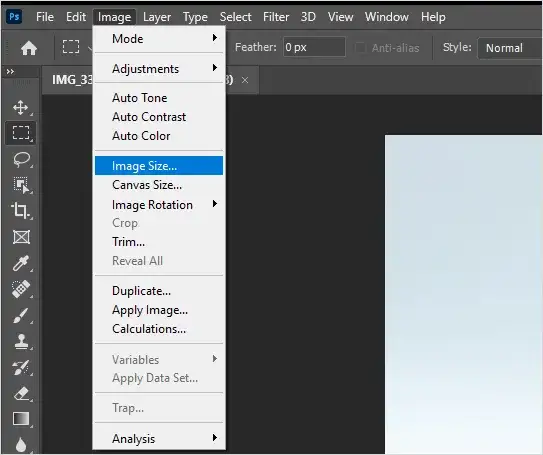
Task: Select the Eraser tool
Action: click(x=21, y=394)
